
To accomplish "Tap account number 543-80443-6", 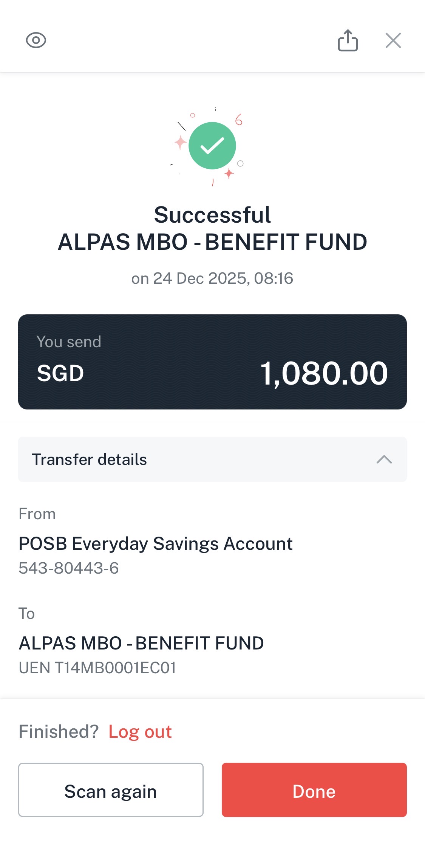I will 69,568.
